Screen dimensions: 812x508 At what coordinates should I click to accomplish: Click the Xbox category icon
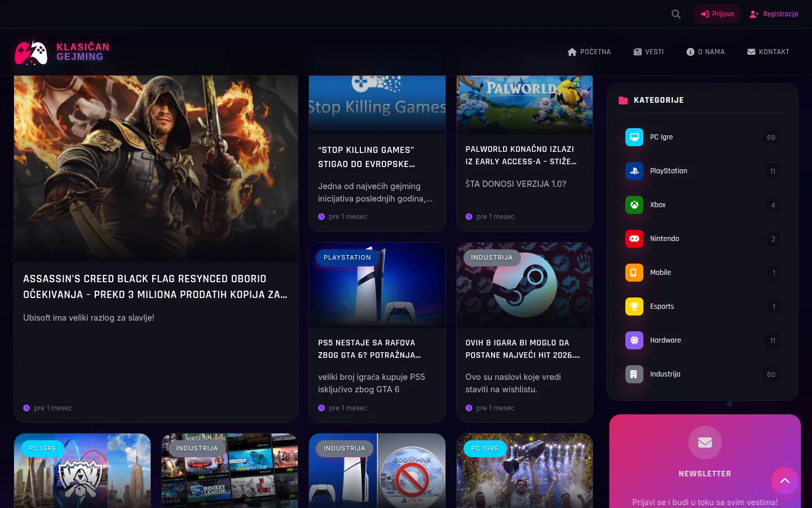[634, 205]
